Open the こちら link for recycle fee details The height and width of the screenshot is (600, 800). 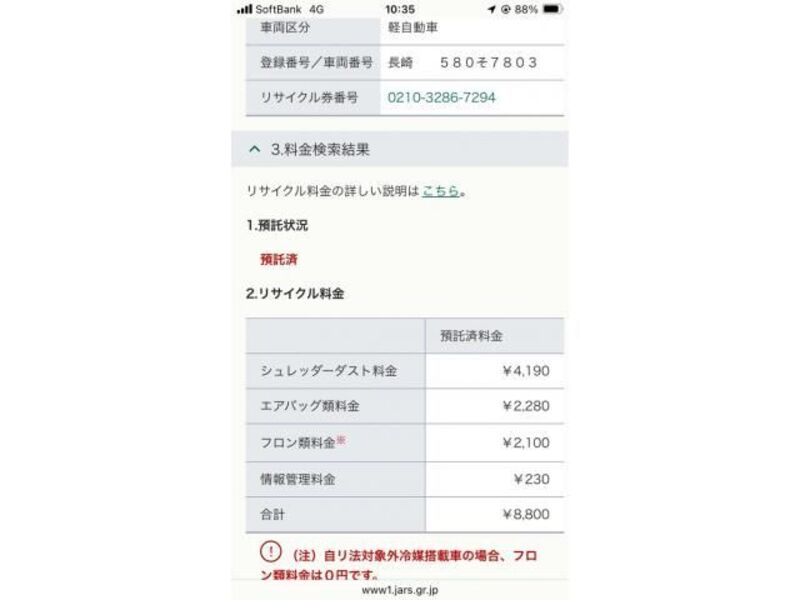441,191
